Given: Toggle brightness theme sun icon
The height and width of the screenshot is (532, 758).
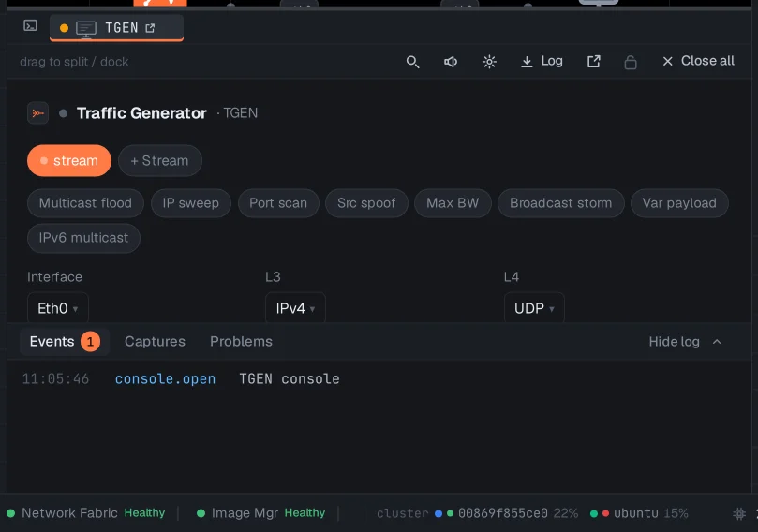Looking at the screenshot, I should click(x=489, y=62).
